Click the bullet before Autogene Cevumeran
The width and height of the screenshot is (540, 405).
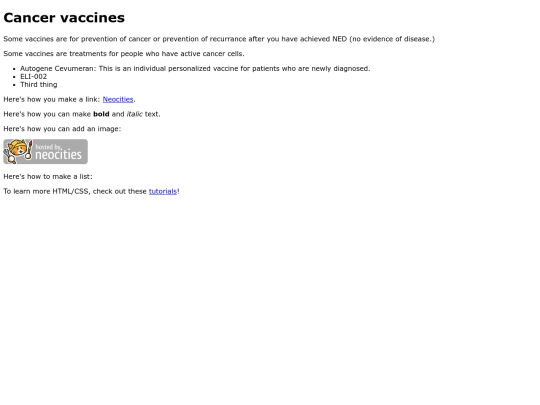click(14, 69)
